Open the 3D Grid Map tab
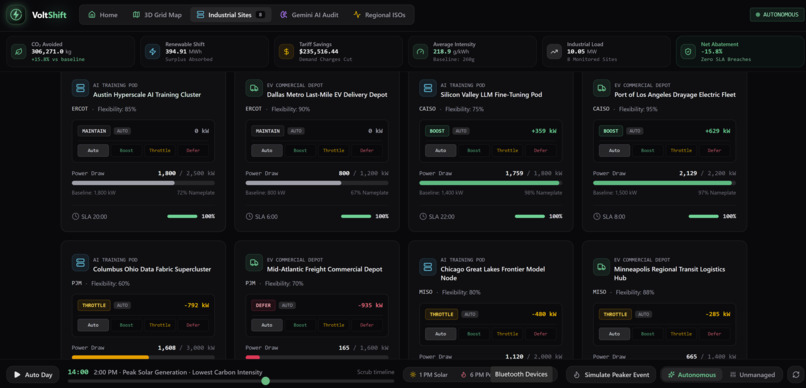The height and width of the screenshot is (388, 806). [x=157, y=15]
